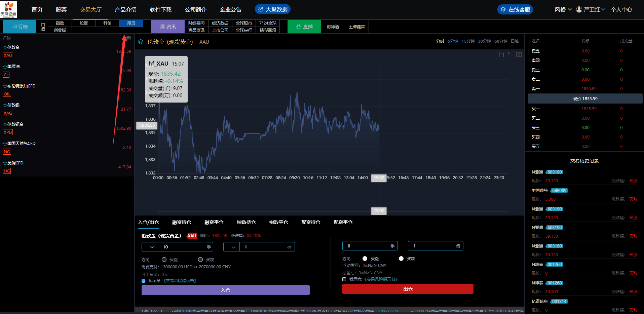Screen dimensions: 644x314
Task: Select 买跌 radio in the 入仓 form
Action: pyautogui.click(x=200, y=260)
